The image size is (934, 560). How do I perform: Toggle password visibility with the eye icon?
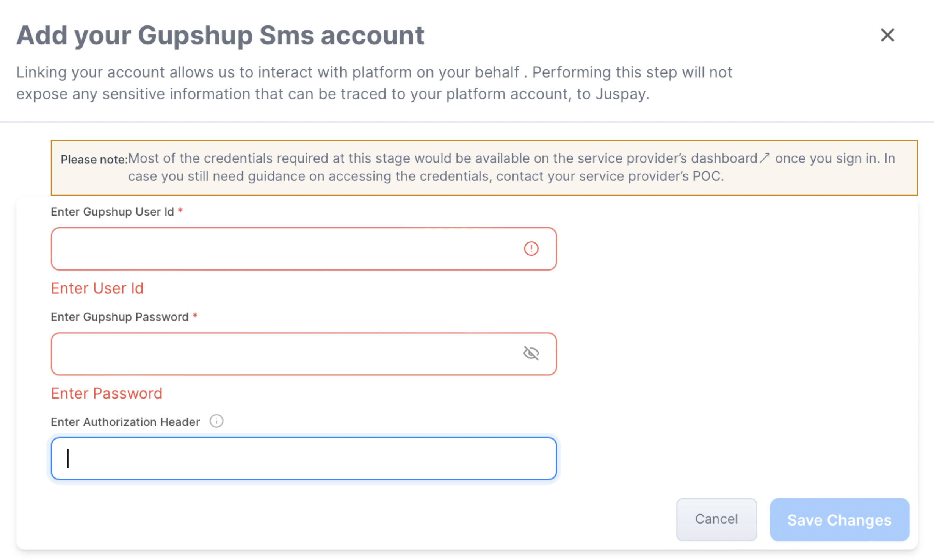click(531, 353)
